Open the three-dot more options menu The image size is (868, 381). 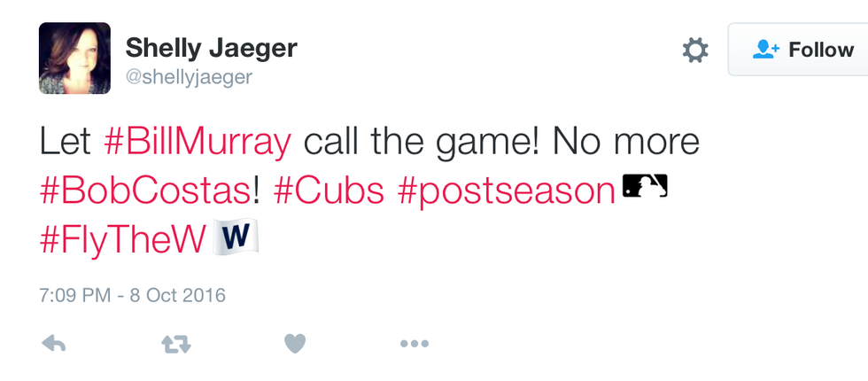coord(414,344)
